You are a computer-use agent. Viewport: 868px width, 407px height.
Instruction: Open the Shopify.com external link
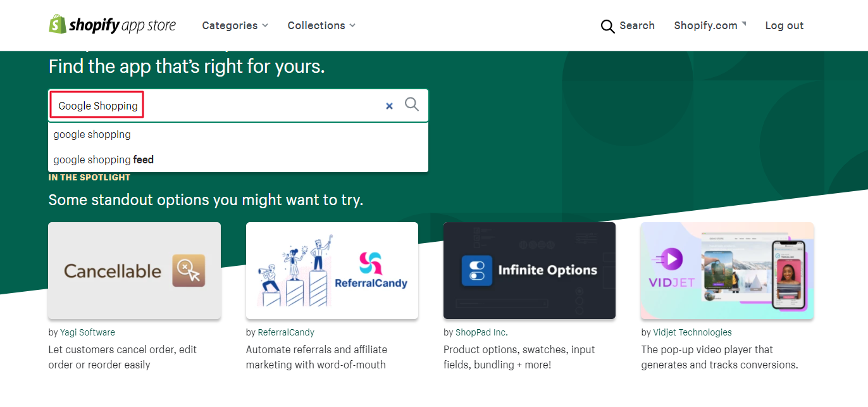[x=710, y=25]
